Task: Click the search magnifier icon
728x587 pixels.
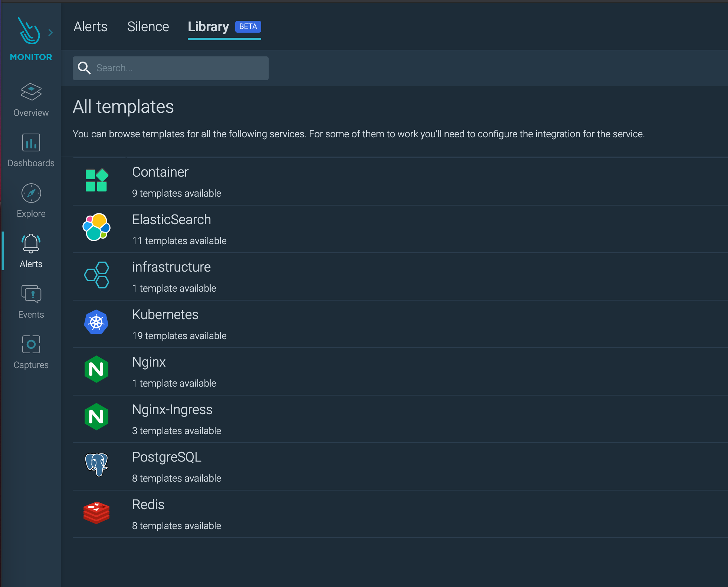Action: click(x=84, y=68)
